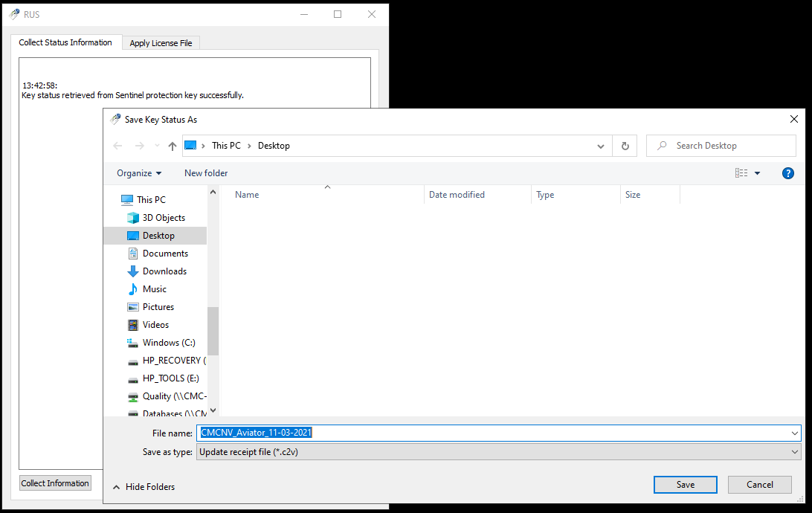Sort files by the Date modified column
This screenshot has width=812, height=513.
tap(457, 195)
